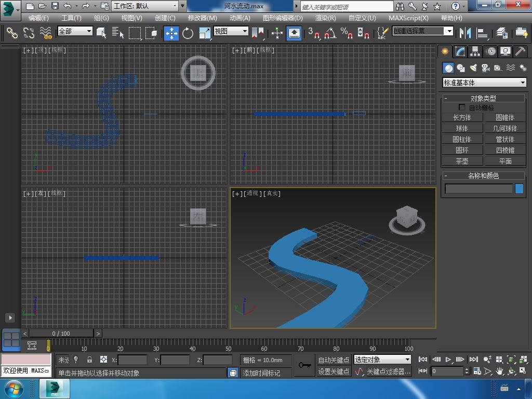Collapse the 名称和颜色 rollout
Viewport: 532px width, 399px height.
483,176
